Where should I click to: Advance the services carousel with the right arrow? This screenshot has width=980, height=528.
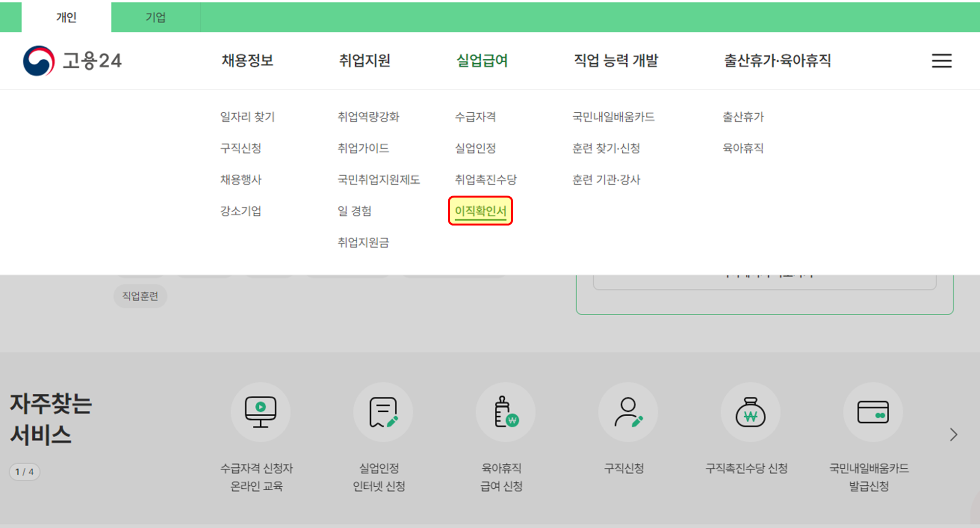tap(954, 434)
